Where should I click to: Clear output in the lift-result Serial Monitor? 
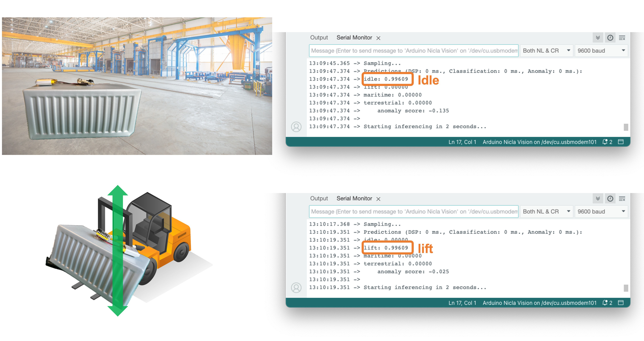[x=622, y=199]
